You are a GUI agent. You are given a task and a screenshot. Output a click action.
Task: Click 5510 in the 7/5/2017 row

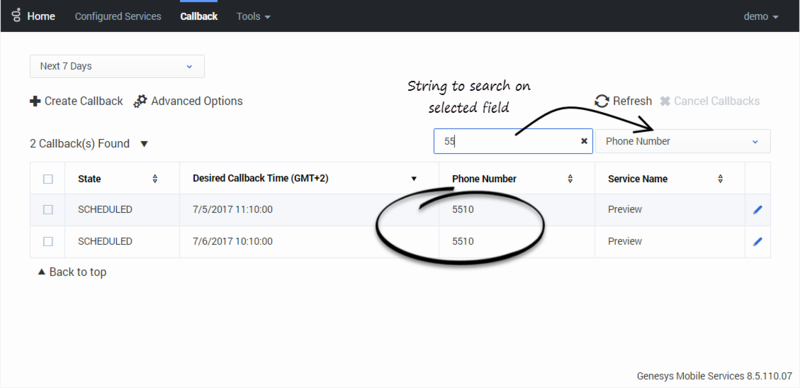(x=463, y=209)
